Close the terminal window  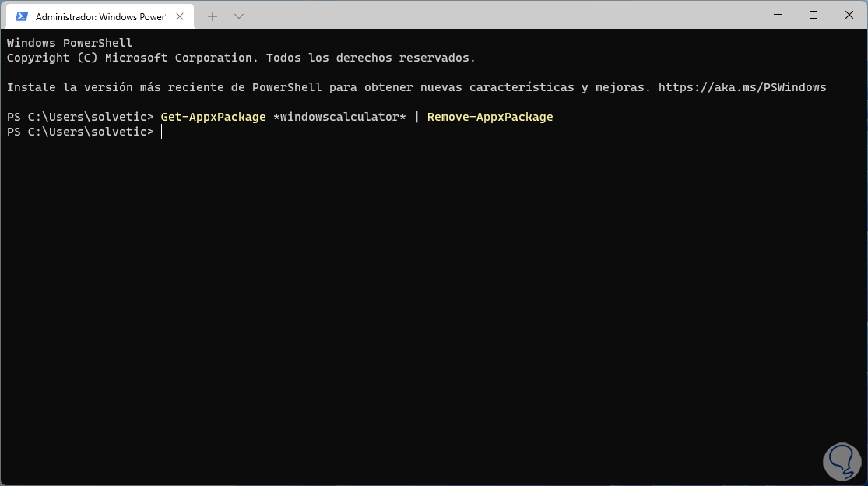point(849,15)
